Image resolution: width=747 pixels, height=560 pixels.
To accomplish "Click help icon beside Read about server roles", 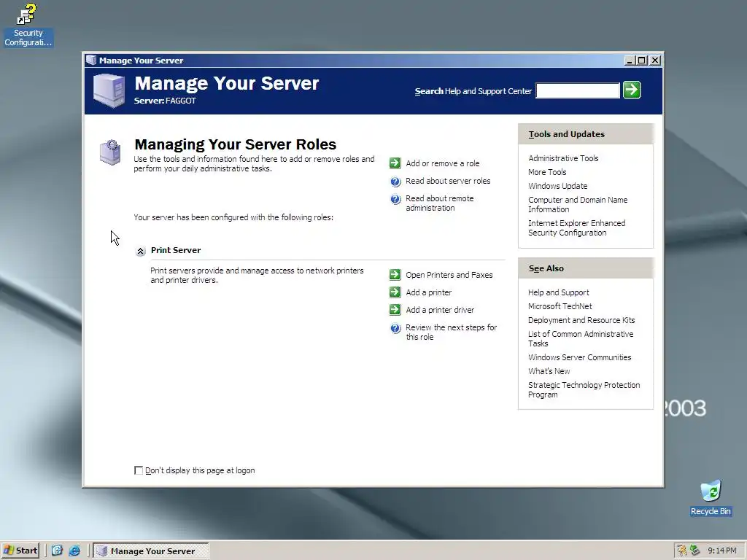I will coord(395,182).
